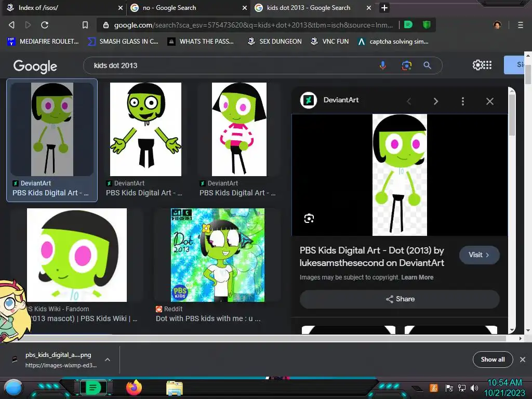The height and width of the screenshot is (399, 532).
Task: Click the browser forward arrow
Action: coord(28,25)
